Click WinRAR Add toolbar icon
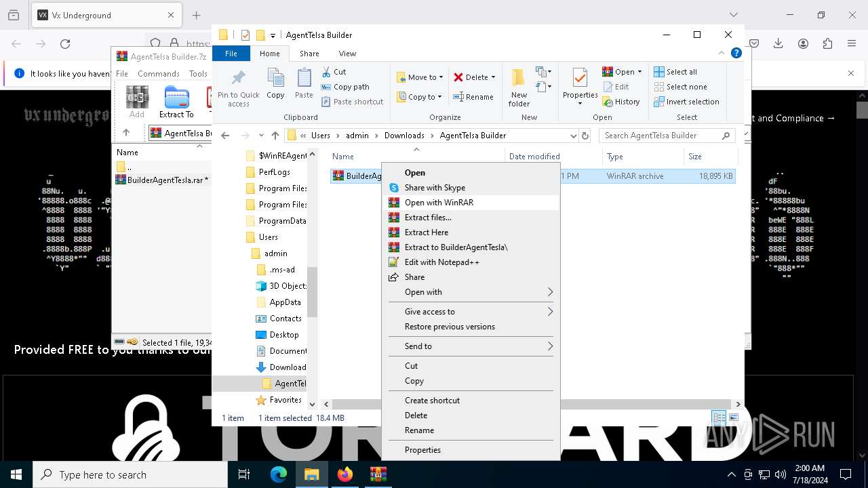This screenshot has width=868, height=488. coord(137,102)
